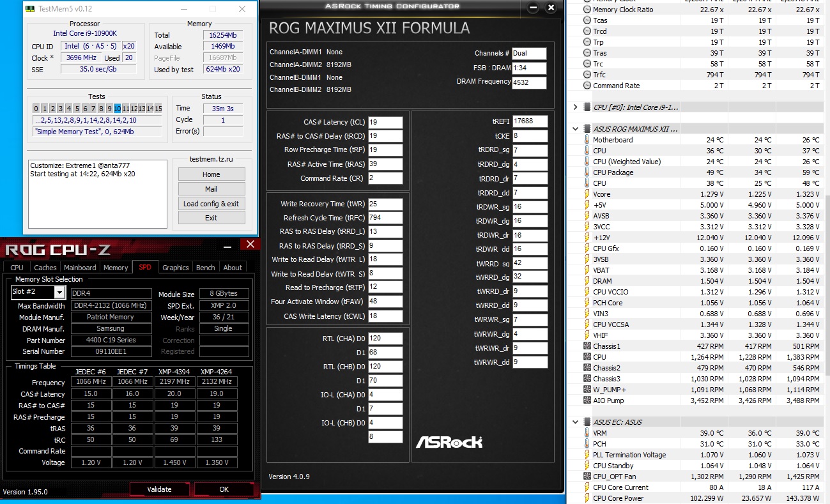Screen dimensions: 830x504
Task: Click the bolt icon beside +12V
Action: [587, 238]
